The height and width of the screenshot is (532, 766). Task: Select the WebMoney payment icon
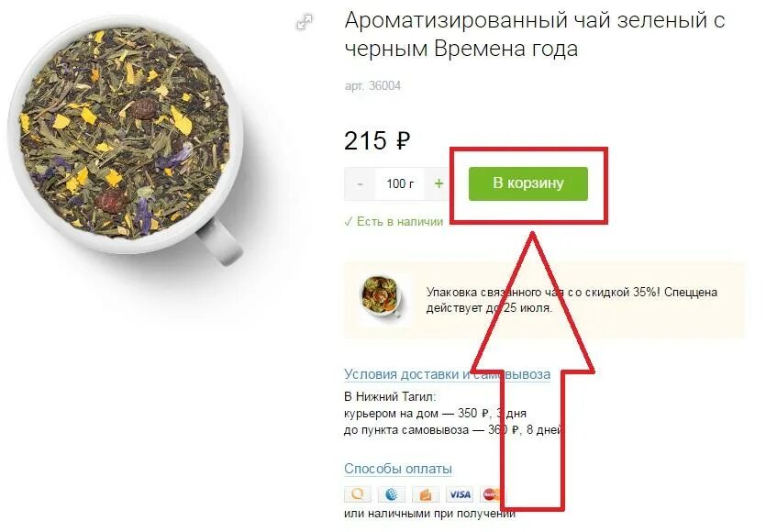[x=392, y=494]
